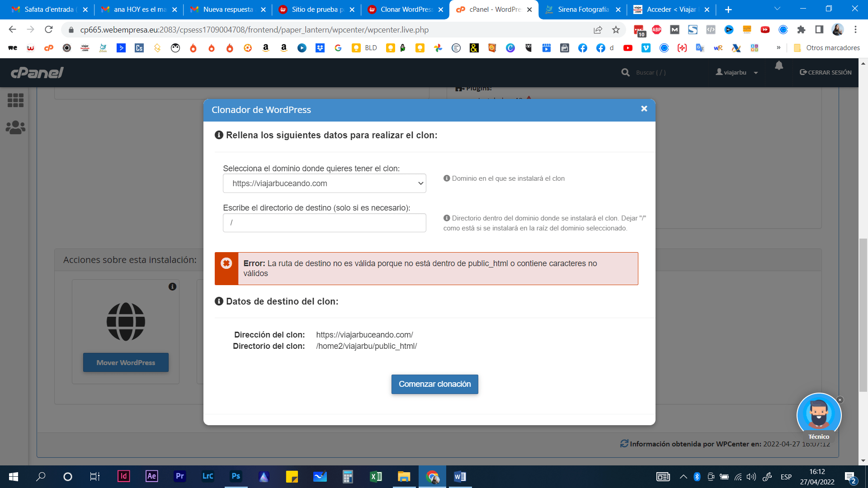Viewport: 868px width, 488px height.
Task: Bookmark this page with the star icon
Action: tap(616, 30)
